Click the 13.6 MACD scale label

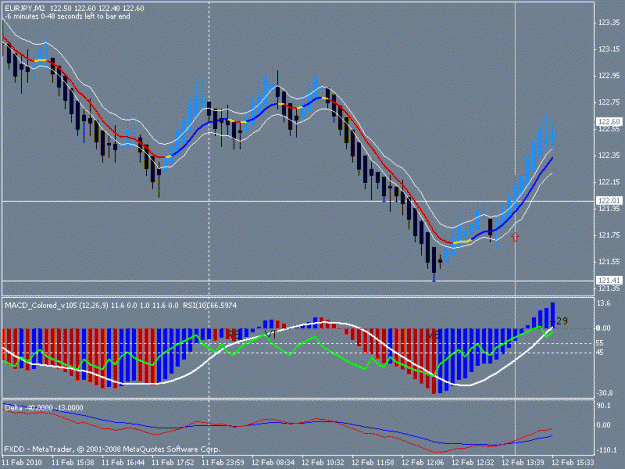point(604,304)
